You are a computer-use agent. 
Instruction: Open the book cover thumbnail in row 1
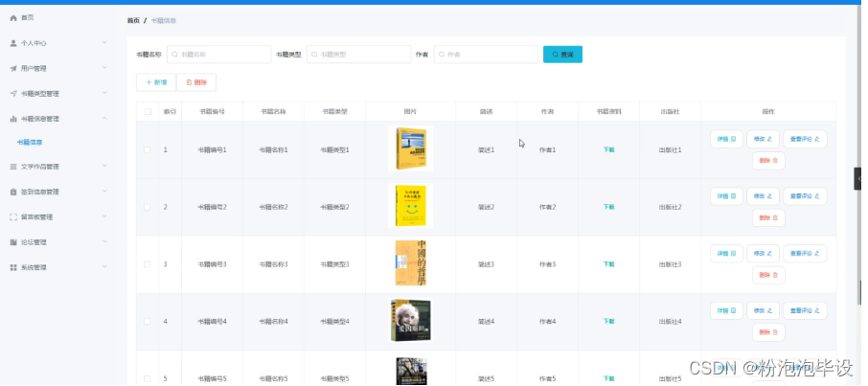tap(410, 148)
